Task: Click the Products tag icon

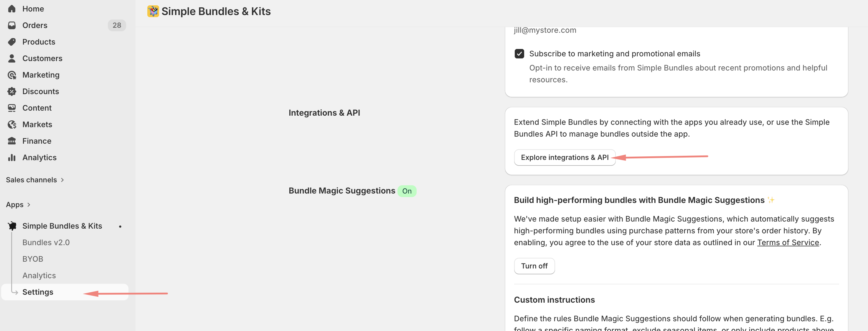Action: [x=12, y=42]
